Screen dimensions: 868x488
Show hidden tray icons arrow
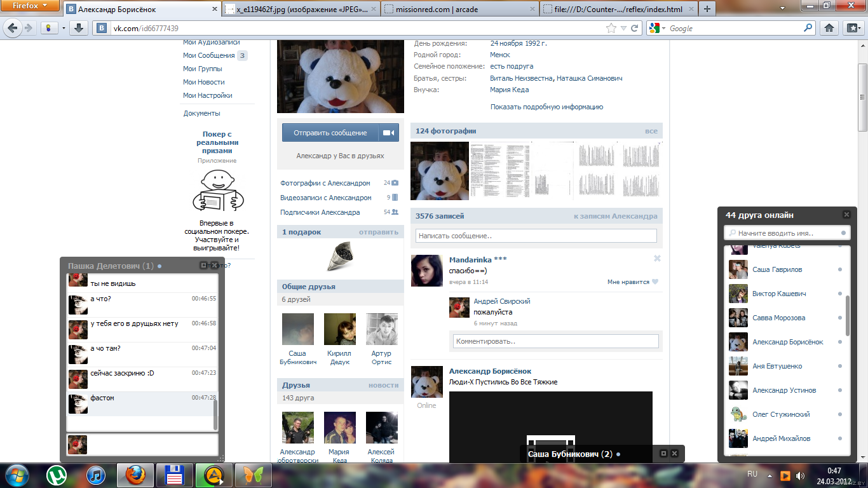(770, 475)
